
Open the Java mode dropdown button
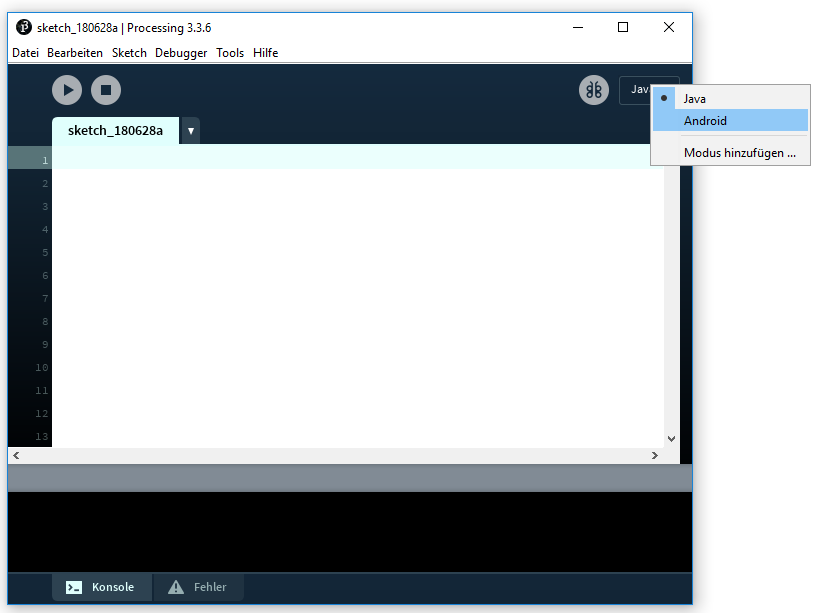coord(635,90)
